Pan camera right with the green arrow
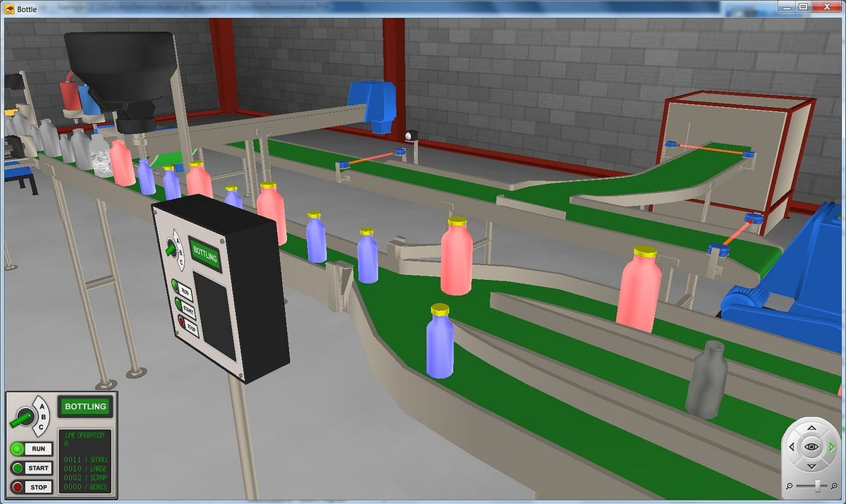This screenshot has height=504, width=846. (831, 446)
